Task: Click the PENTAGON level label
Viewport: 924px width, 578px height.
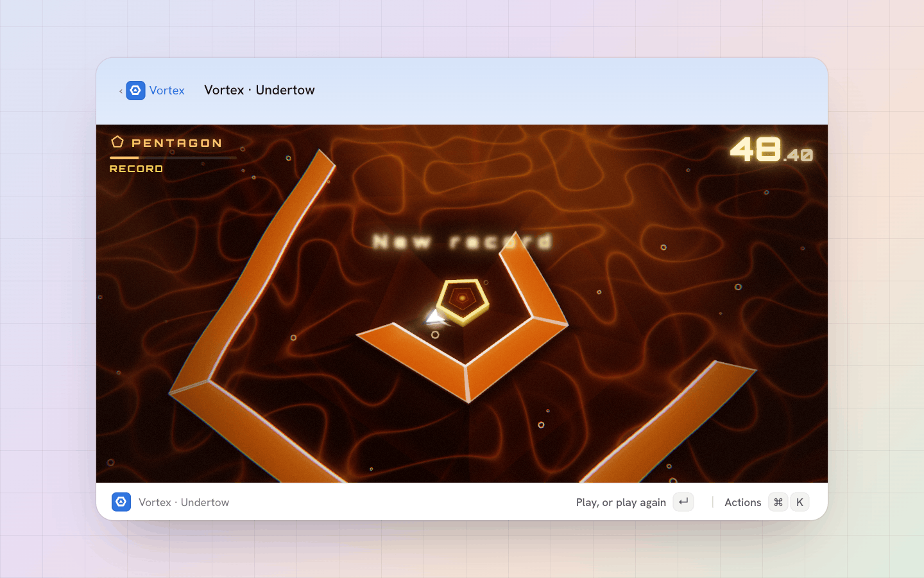Action: coord(176,143)
